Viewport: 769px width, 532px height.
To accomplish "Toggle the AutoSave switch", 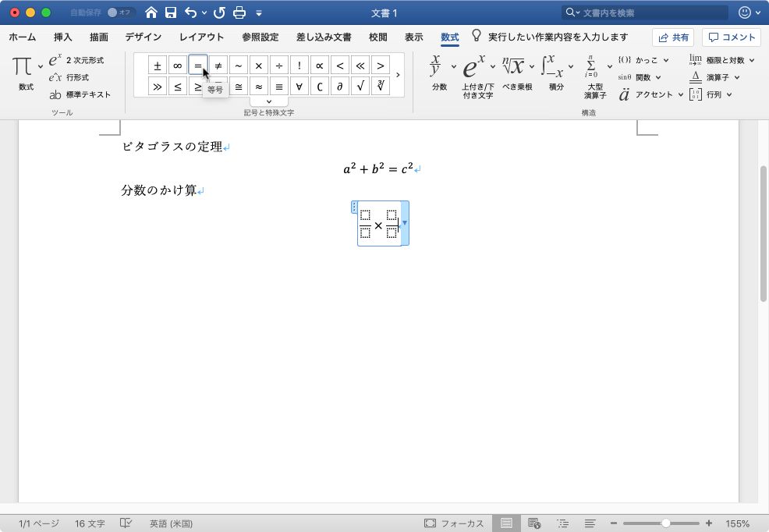I will (120, 12).
